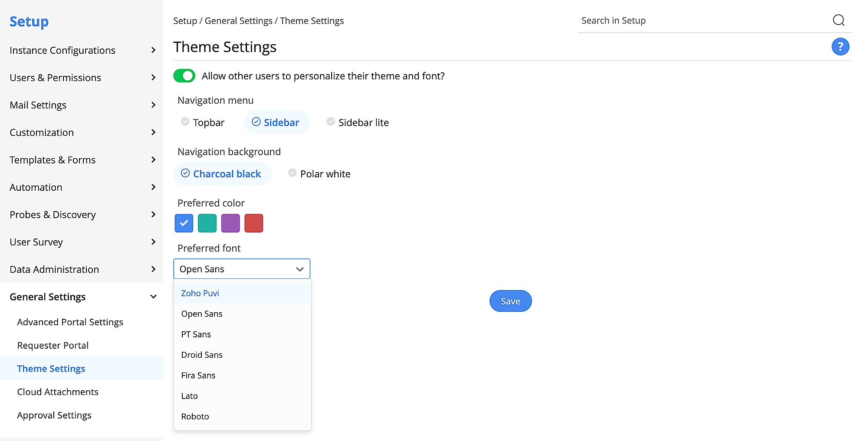Open the blue help question icon
Image resolution: width=868 pixels, height=441 pixels.
[840, 47]
